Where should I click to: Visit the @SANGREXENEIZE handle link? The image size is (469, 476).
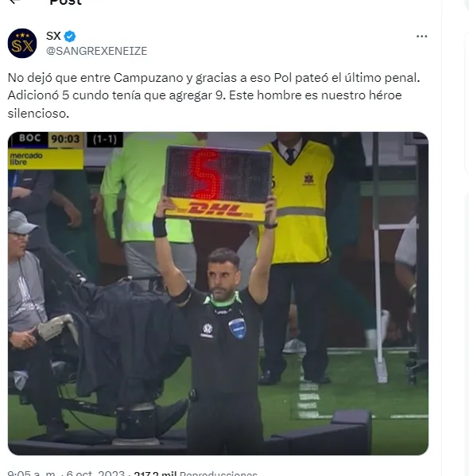(97, 51)
